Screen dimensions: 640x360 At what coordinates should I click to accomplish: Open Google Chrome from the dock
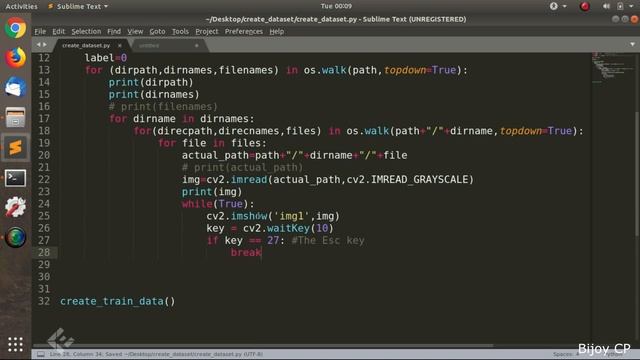(x=16, y=29)
